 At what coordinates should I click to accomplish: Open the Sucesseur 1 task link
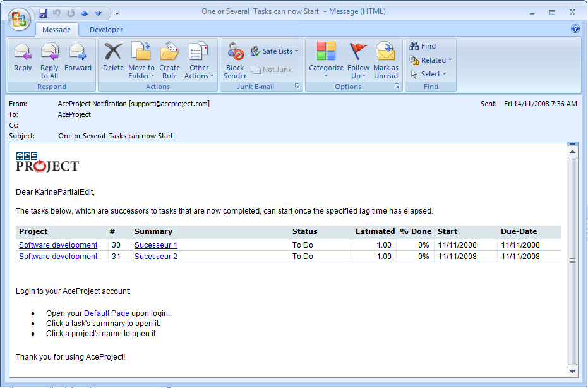[156, 245]
